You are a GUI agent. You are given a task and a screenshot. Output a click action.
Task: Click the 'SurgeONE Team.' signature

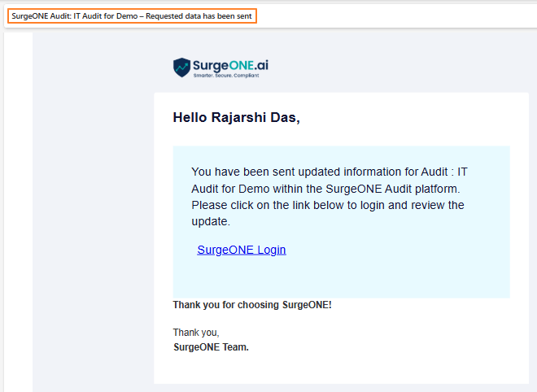211,347
